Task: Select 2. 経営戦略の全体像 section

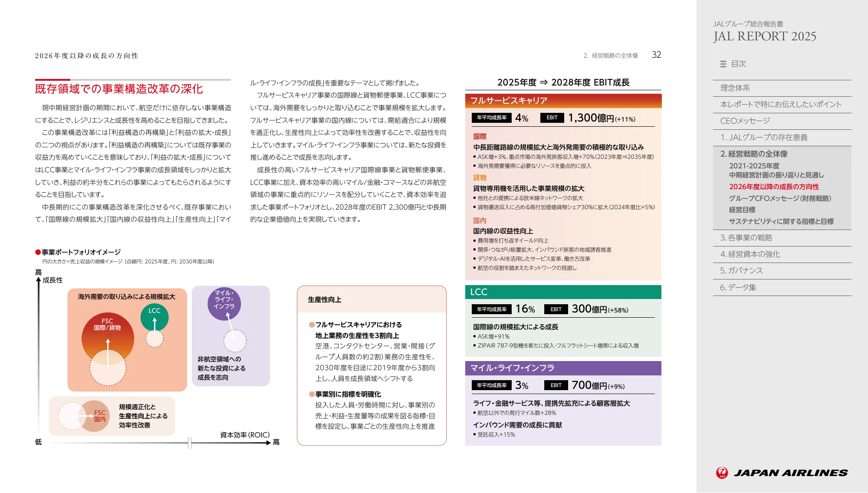Action: coord(754,154)
